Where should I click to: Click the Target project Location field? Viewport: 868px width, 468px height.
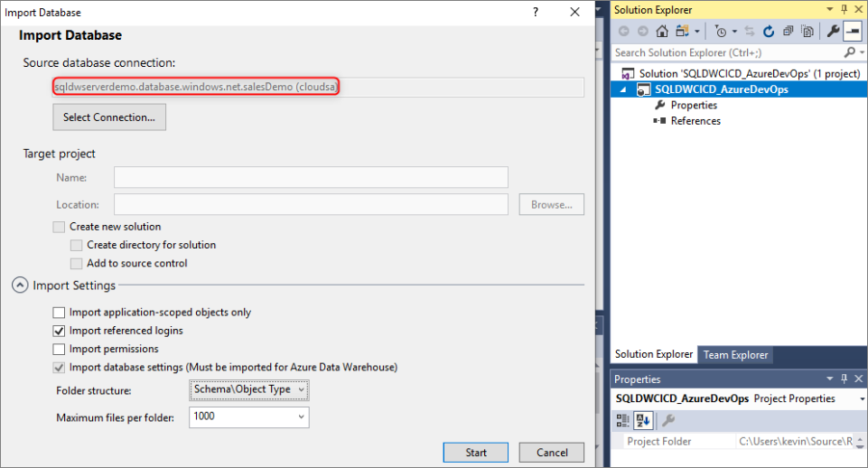point(311,204)
